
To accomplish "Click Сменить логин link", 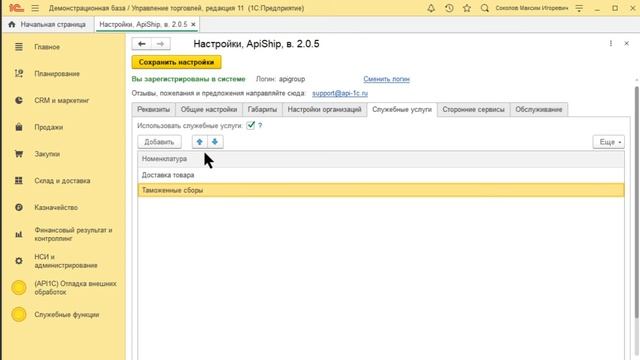I will point(387,79).
